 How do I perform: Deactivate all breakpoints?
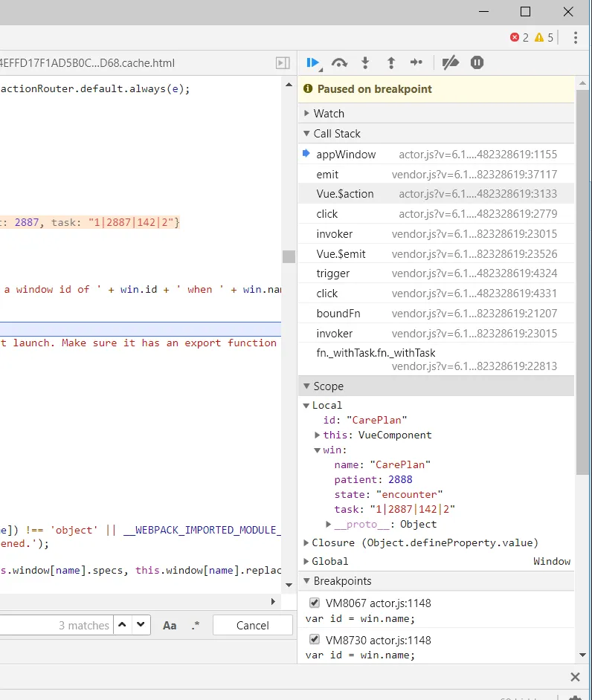(451, 63)
